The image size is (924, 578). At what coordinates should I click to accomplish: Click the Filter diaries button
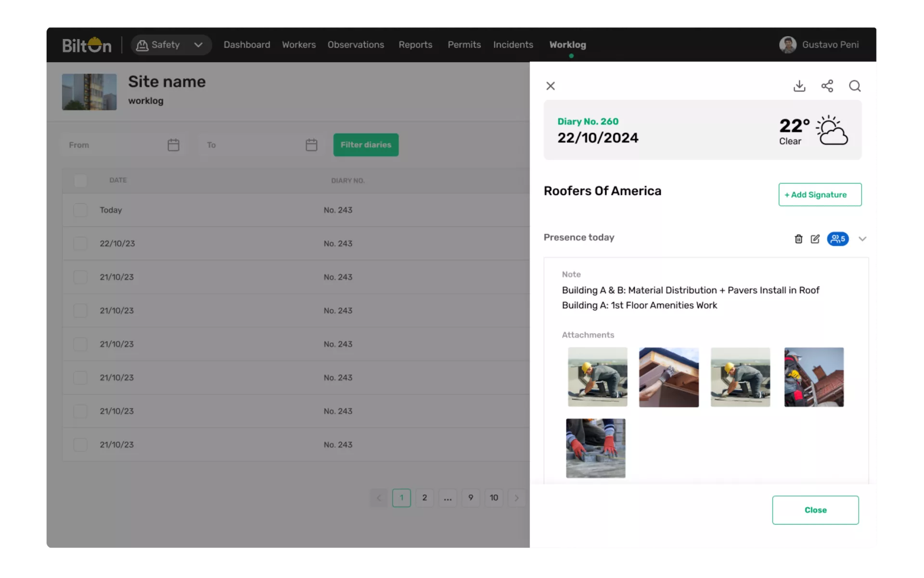(366, 145)
